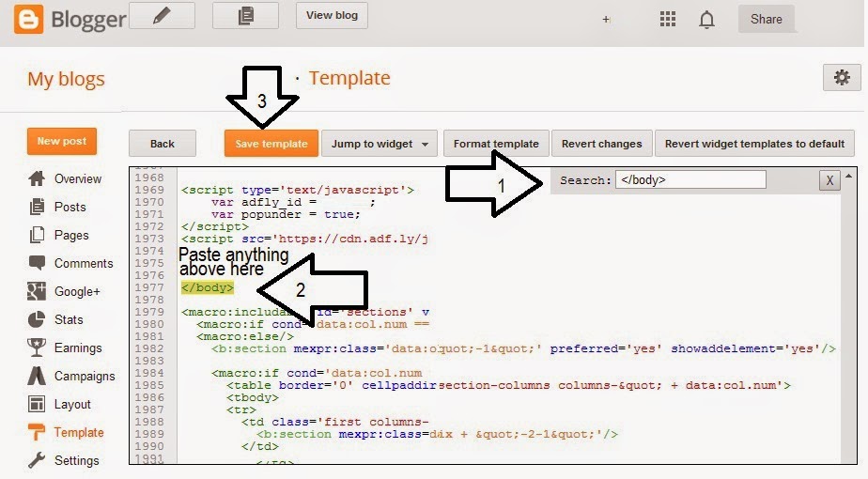868x479 pixels.
Task: Click the Comments speech bubble icon
Action: pos(37,263)
